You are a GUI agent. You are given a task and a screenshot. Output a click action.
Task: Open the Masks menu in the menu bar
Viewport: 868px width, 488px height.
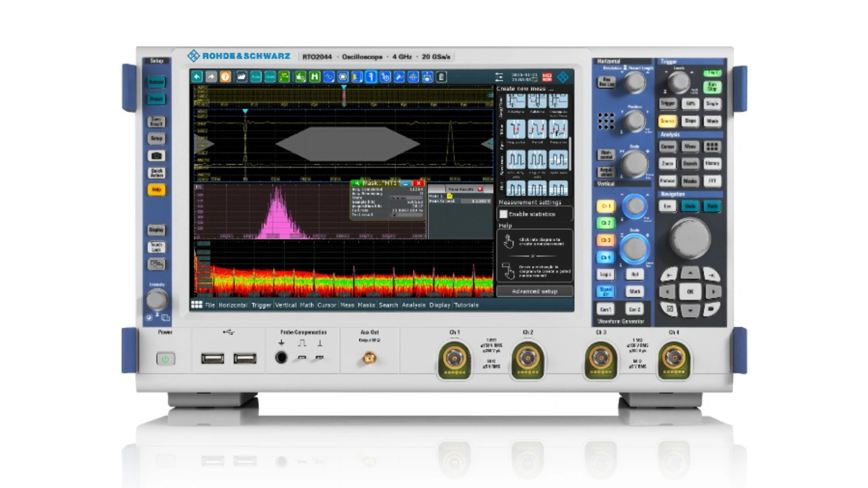(x=366, y=305)
